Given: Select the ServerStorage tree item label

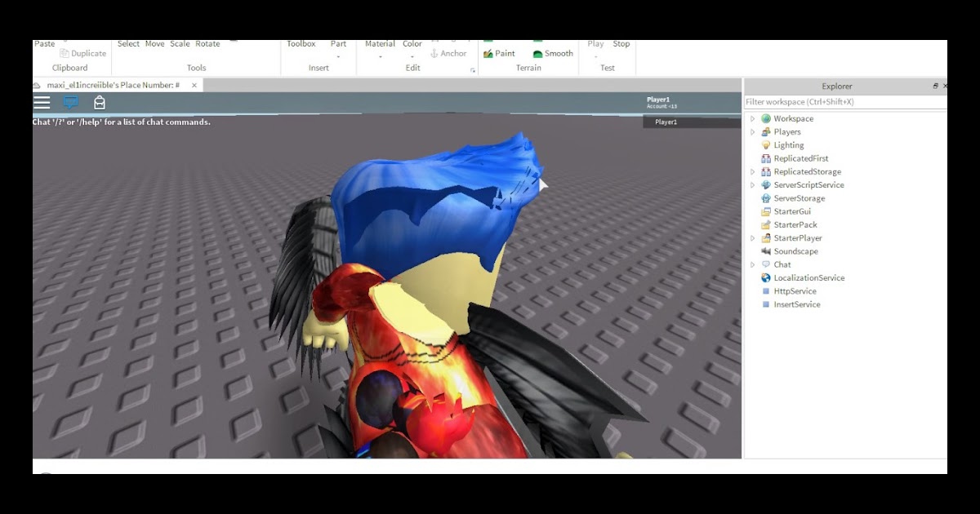Looking at the screenshot, I should coord(800,198).
